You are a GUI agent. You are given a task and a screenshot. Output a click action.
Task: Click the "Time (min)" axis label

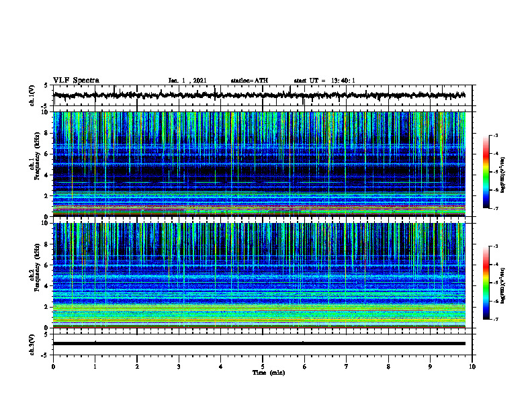pos(269,373)
